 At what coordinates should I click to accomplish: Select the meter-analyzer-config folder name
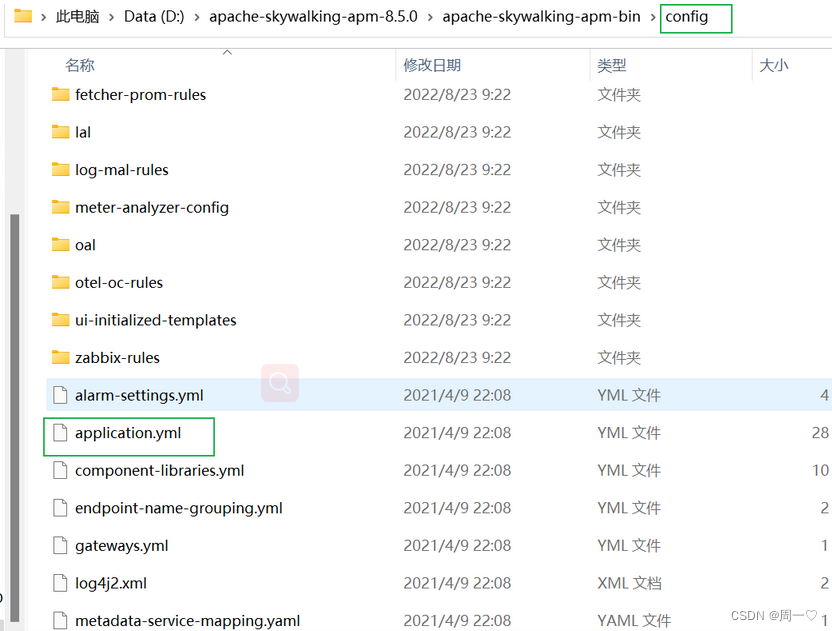pyautogui.click(x=152, y=208)
